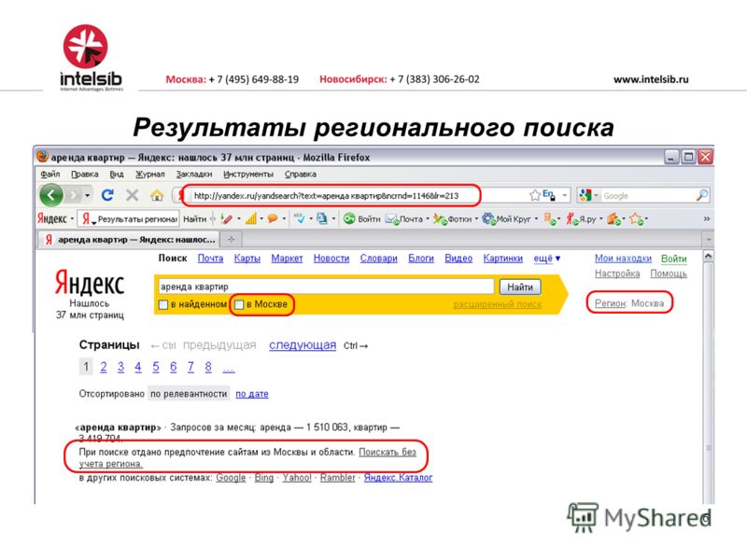Open the Справка menu
Screen dimensions: 747x560
(x=300, y=175)
